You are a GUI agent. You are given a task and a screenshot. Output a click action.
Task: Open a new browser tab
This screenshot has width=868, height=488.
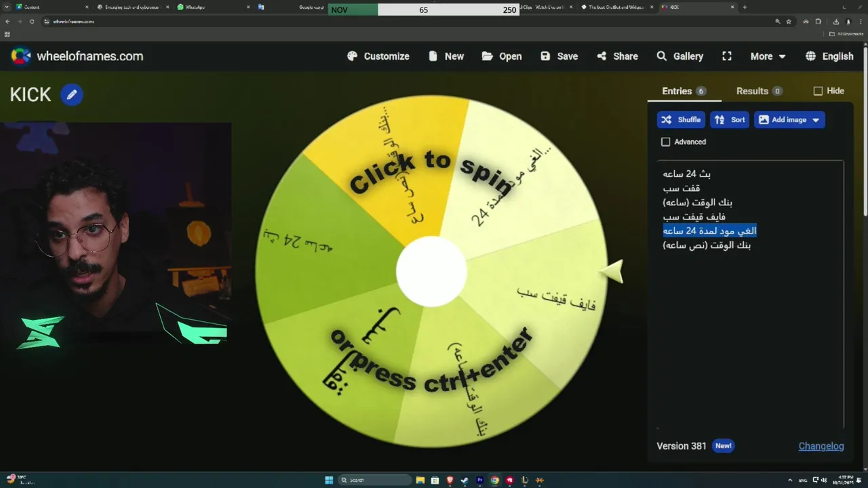[745, 7]
